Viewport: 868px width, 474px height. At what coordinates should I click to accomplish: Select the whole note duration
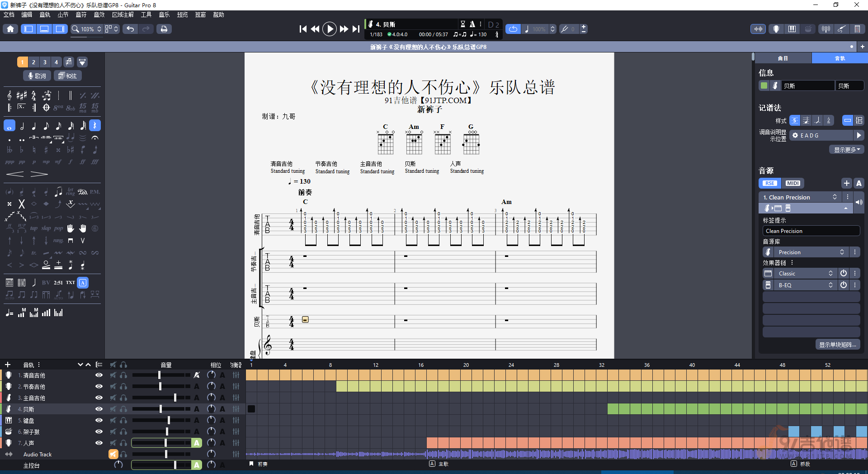9,126
